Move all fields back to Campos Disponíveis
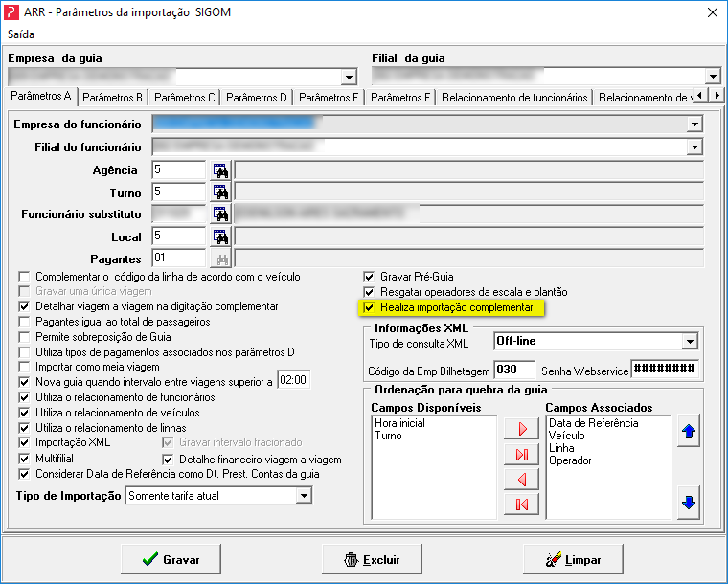 tap(521, 505)
